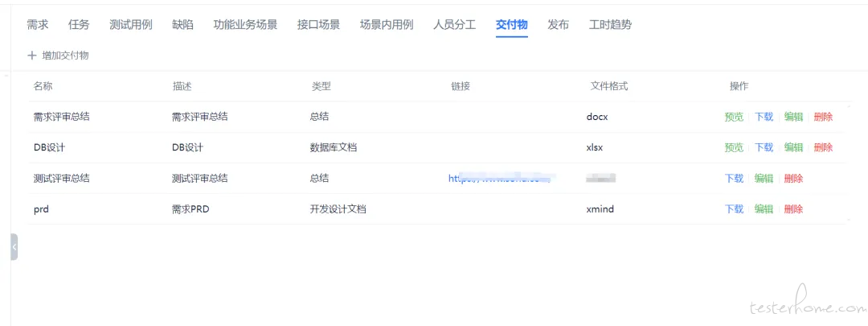Open the 人员分工 tab

click(x=454, y=24)
